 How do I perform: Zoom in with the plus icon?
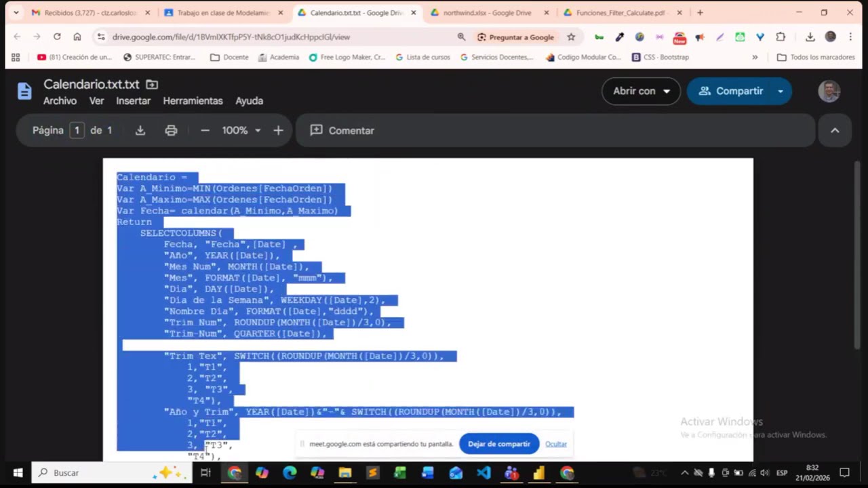[x=278, y=130]
